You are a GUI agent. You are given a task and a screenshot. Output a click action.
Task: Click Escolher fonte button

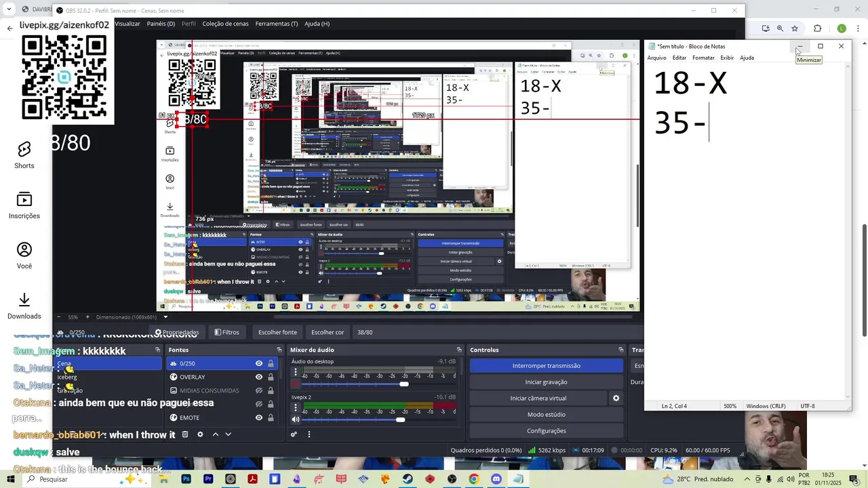point(277,332)
